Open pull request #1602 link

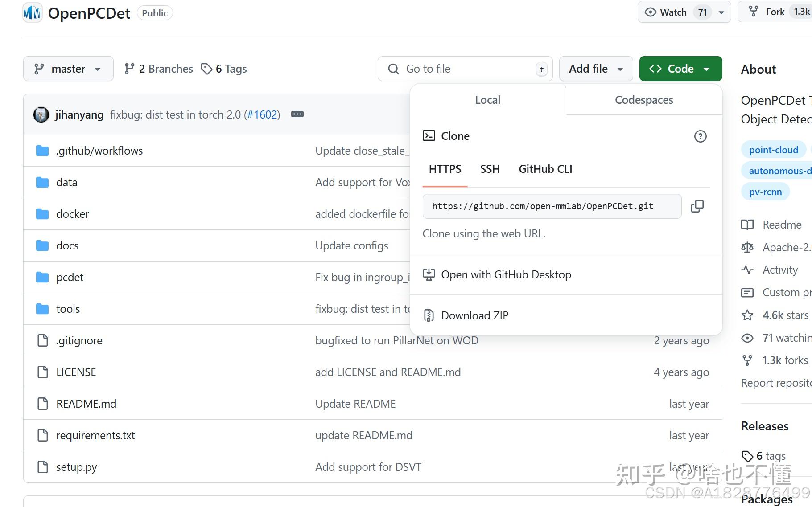tap(262, 114)
